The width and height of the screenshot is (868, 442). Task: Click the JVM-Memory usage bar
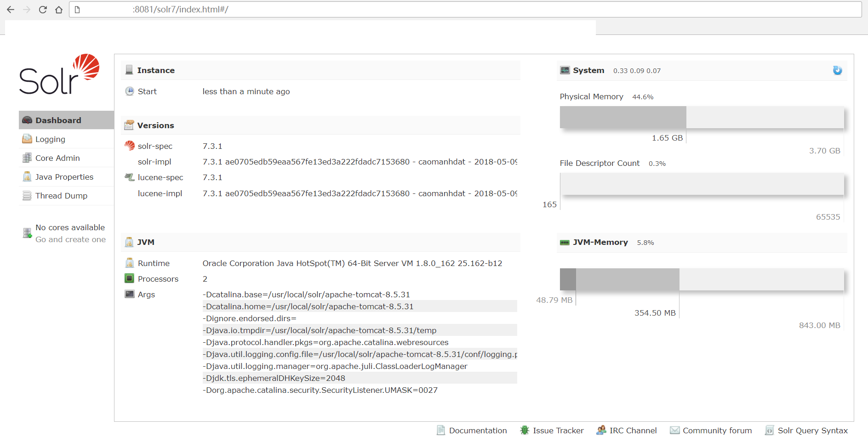[x=702, y=279]
